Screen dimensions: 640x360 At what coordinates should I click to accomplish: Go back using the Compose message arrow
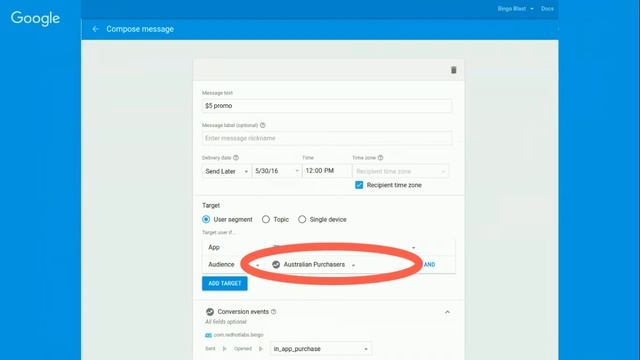tap(96, 29)
